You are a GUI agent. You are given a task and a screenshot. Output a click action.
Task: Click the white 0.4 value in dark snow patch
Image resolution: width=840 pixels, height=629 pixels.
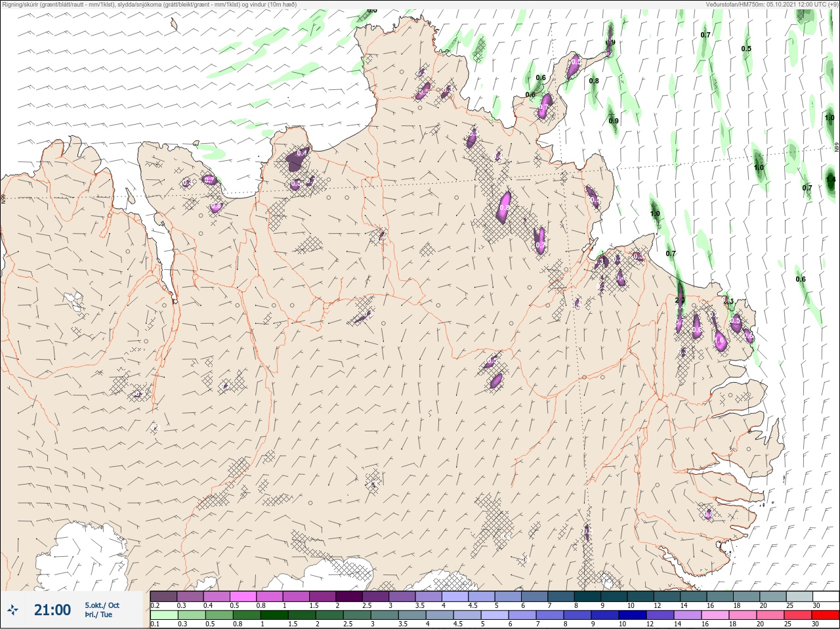(302, 153)
